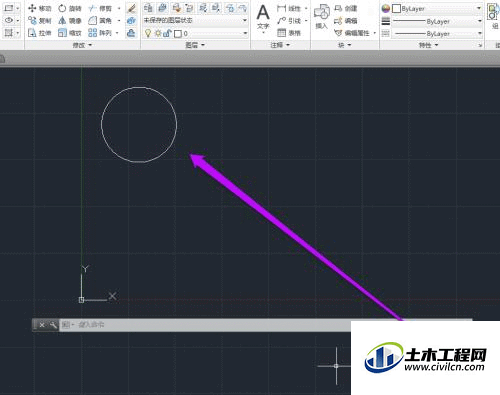Screen dimensions: 500x395
Task: Click the Insert block (插入) button
Action: click(322, 17)
